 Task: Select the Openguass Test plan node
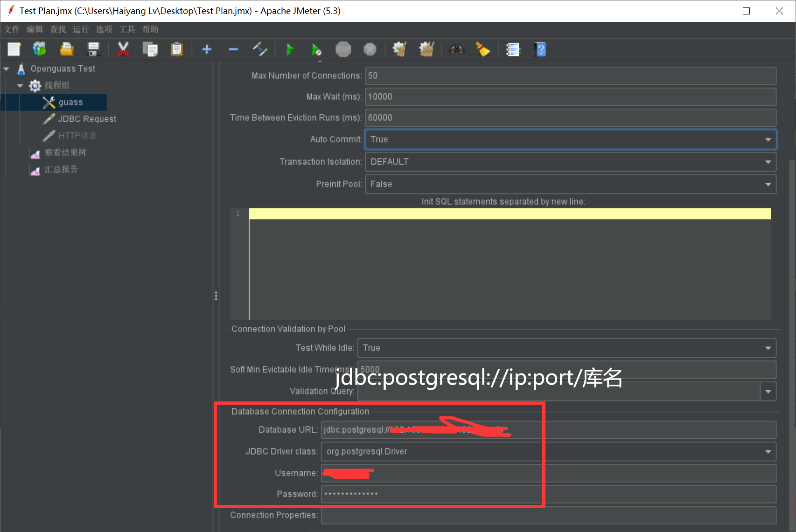[63, 69]
